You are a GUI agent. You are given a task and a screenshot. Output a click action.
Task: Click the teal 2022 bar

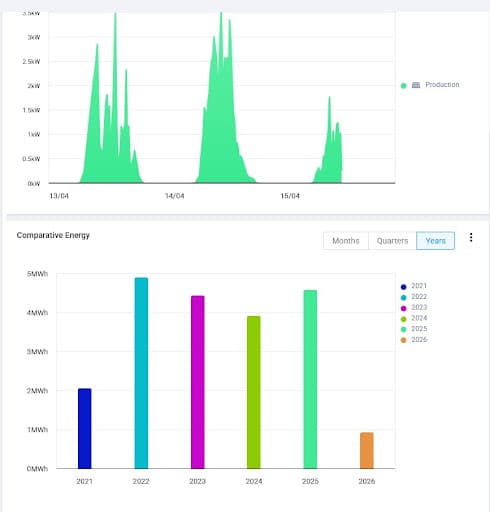pyautogui.click(x=141, y=373)
